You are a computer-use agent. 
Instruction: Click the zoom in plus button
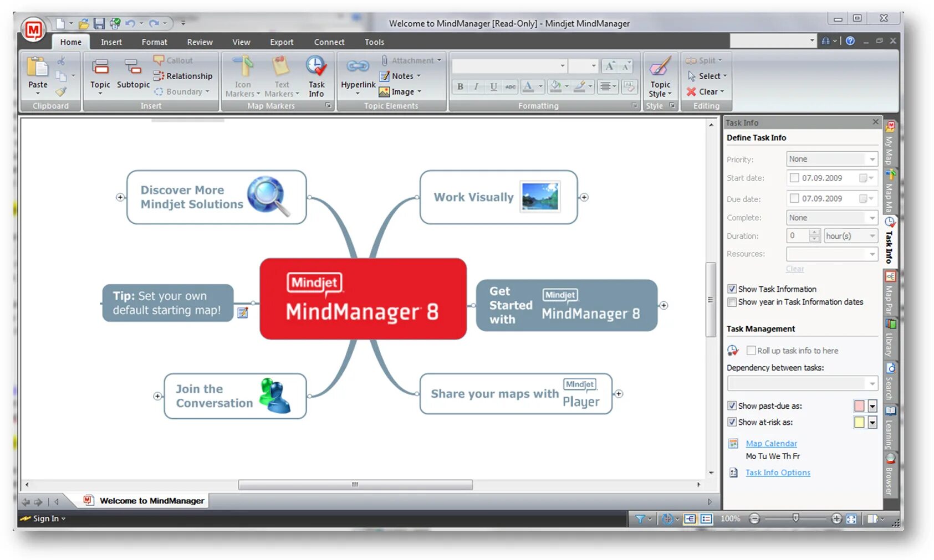point(836,518)
